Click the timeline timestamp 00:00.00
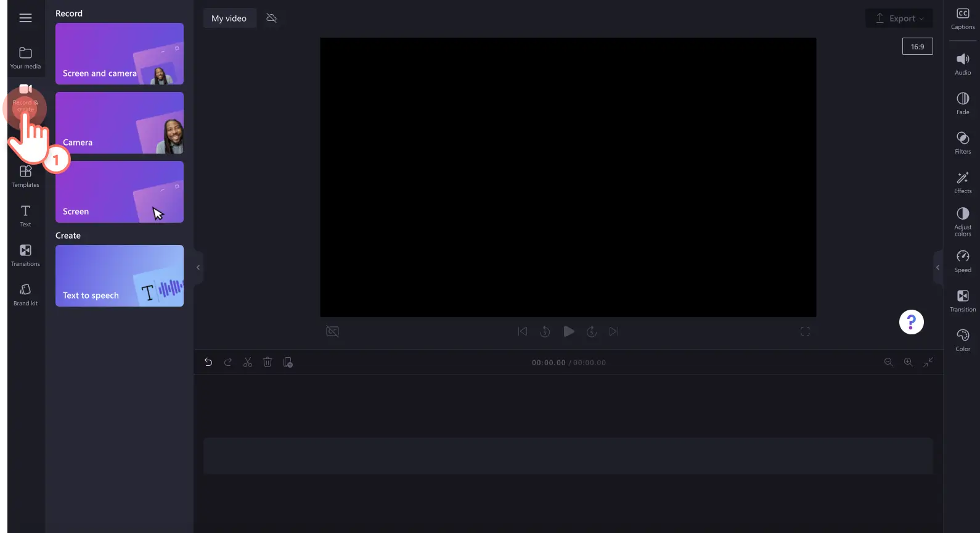This screenshot has width=980, height=533. tap(549, 363)
